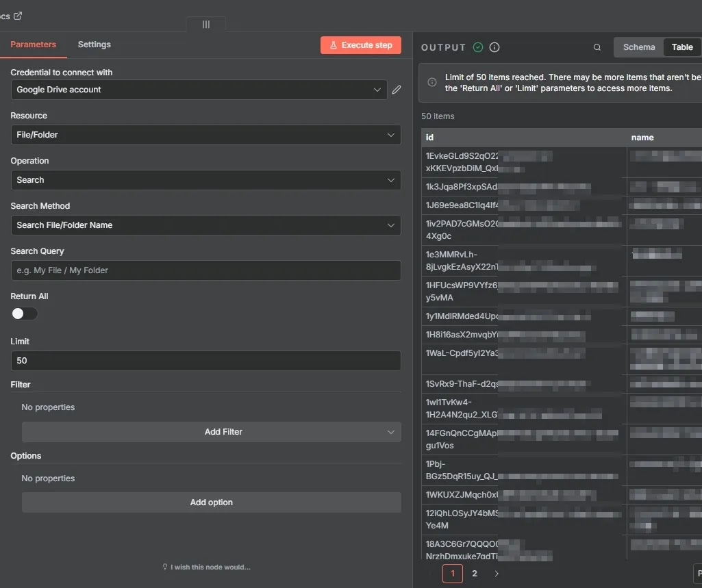Open the external docs link icon
This screenshot has height=588, width=702.
[18, 16]
